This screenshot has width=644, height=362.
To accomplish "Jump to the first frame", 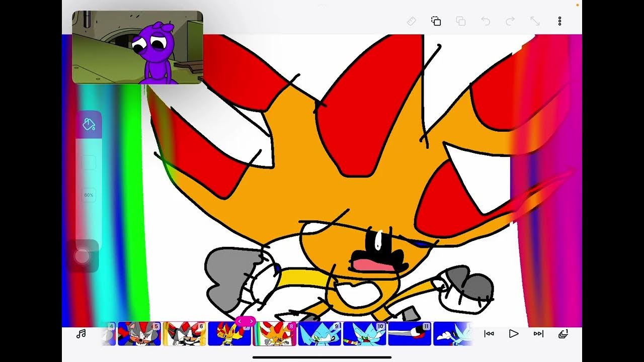I will pos(489,334).
